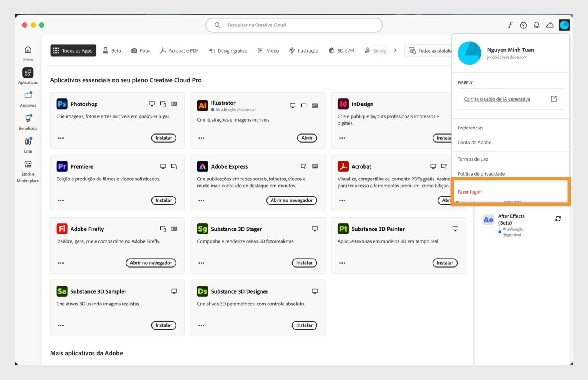This screenshot has width=588, height=380.
Task: Click the After Effects (Beta) icon
Action: (488, 220)
